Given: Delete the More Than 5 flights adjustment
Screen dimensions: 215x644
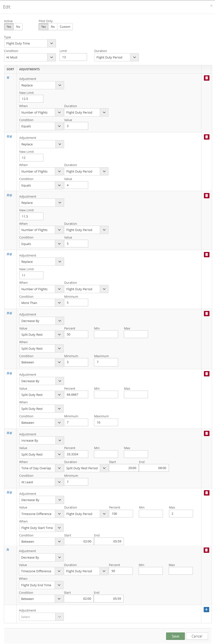Looking at the screenshot, I should (207, 255).
